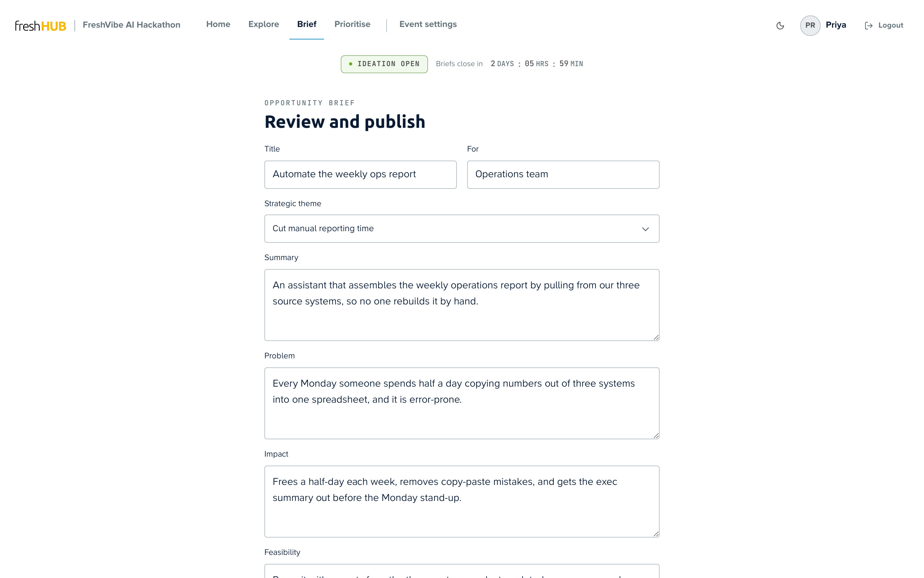Click the Problem textarea resize handle
924x578 pixels.
tap(655, 435)
